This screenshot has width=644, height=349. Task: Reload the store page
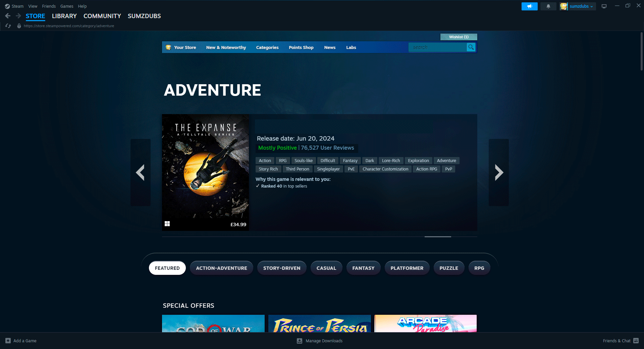tap(8, 26)
